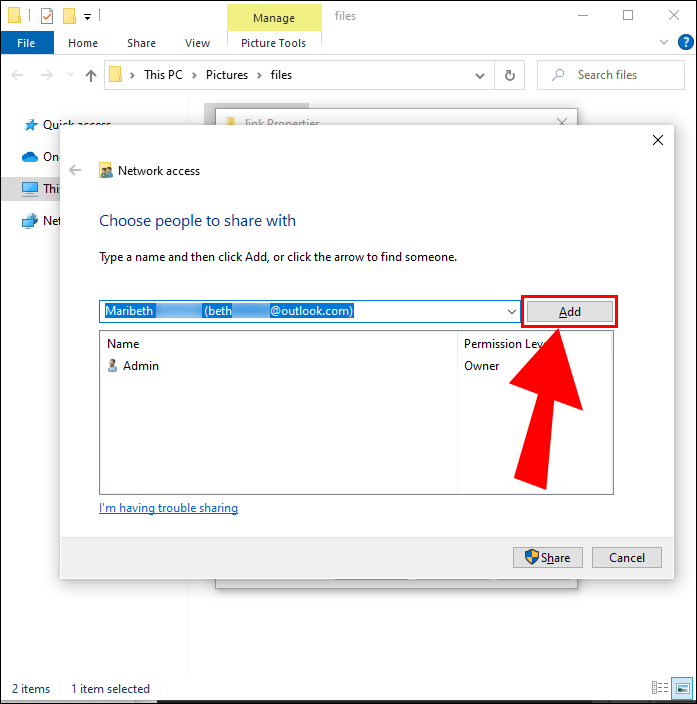Click the Name column header
Image resolution: width=697 pixels, height=704 pixels.
tap(123, 344)
